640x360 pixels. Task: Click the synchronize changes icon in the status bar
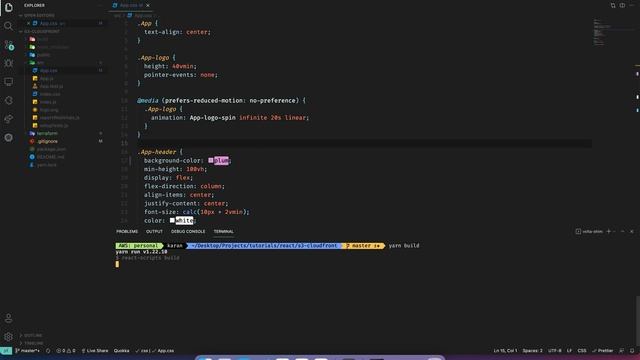click(48, 351)
